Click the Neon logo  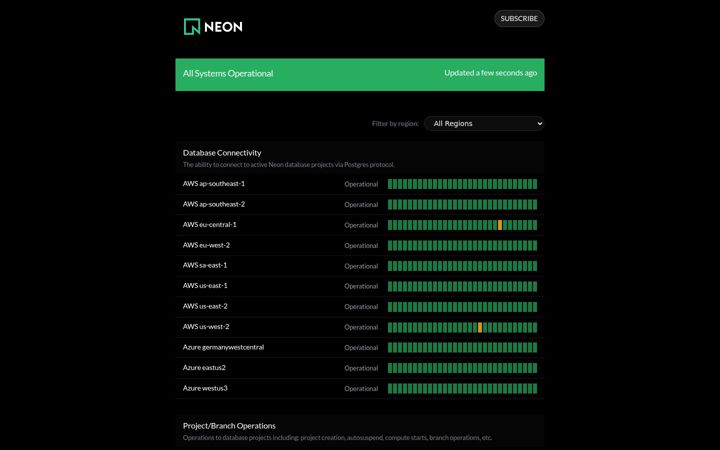pyautogui.click(x=213, y=27)
